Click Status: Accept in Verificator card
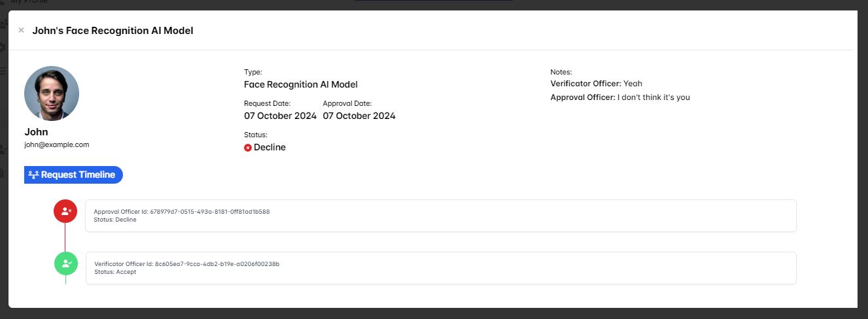The height and width of the screenshot is (319, 868). point(115,272)
